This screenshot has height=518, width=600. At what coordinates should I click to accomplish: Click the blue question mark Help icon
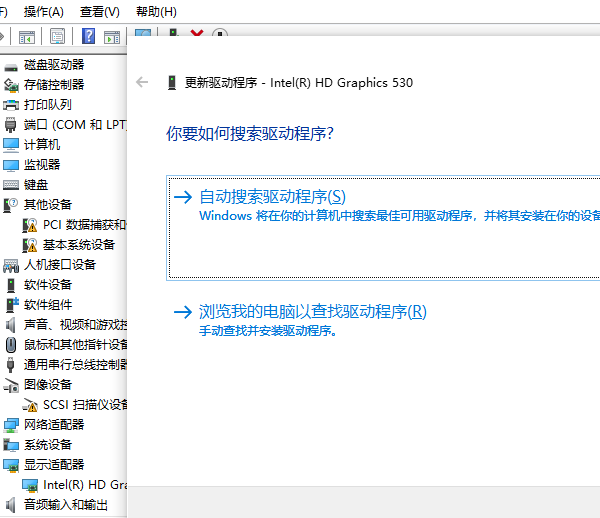pyautogui.click(x=88, y=36)
